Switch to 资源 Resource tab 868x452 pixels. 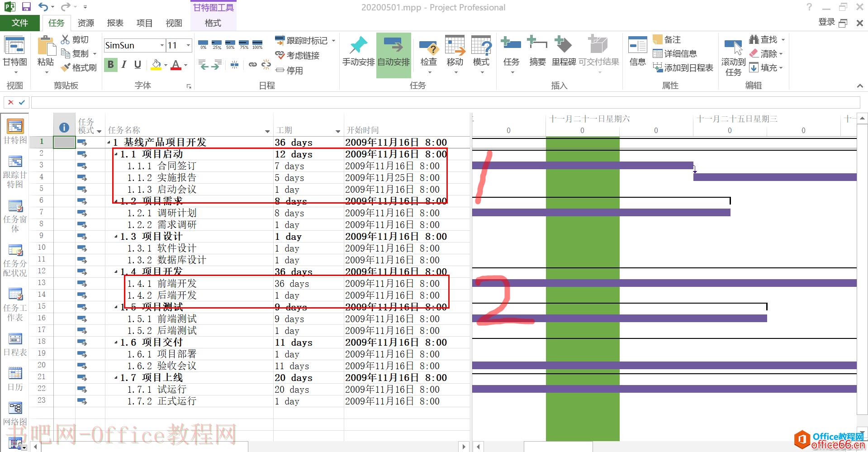pos(85,23)
